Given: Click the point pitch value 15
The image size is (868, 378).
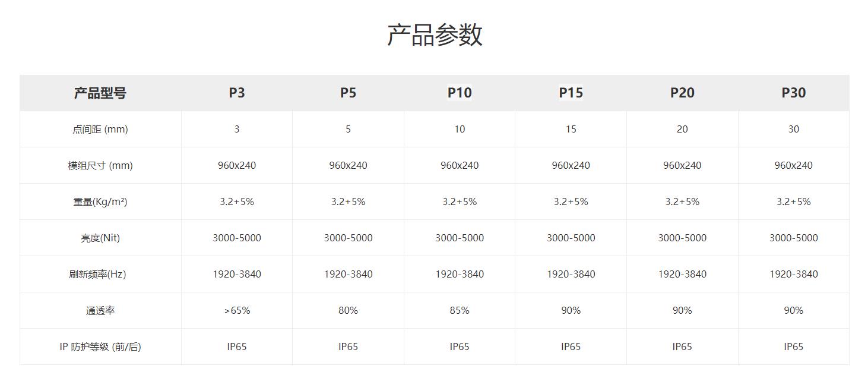Looking at the screenshot, I should (x=571, y=129).
